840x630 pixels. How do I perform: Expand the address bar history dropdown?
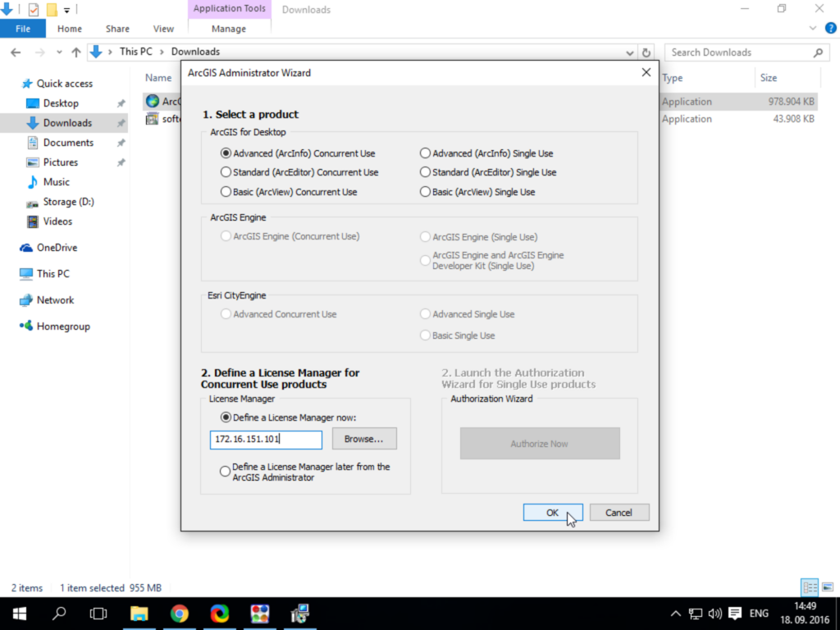[x=629, y=52]
